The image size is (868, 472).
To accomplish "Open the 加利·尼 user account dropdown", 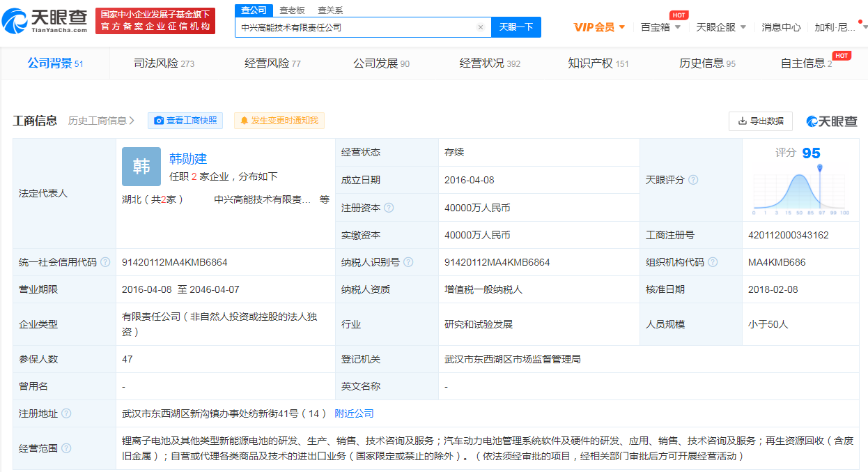I will 841,27.
